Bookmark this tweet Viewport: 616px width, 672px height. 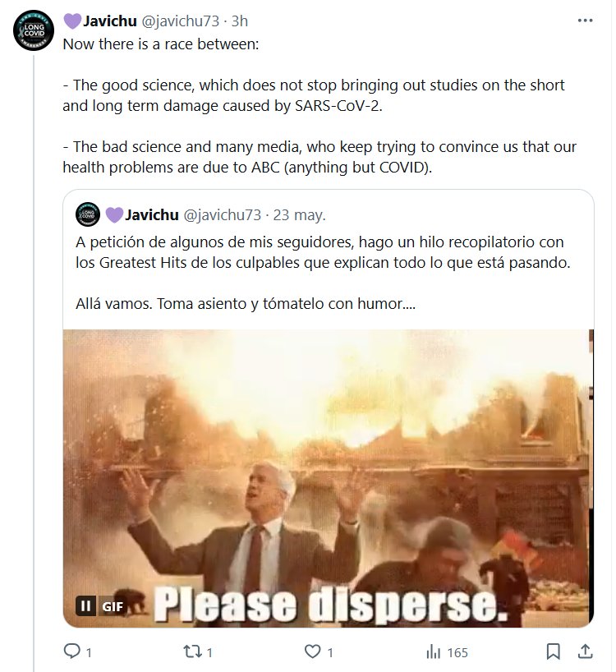click(553, 651)
